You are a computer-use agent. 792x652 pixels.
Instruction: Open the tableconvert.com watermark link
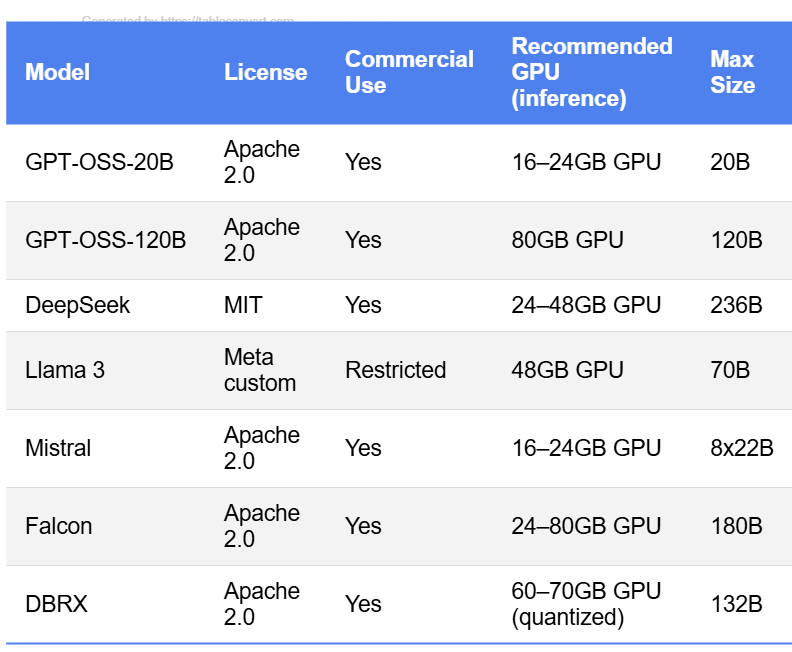(x=188, y=19)
